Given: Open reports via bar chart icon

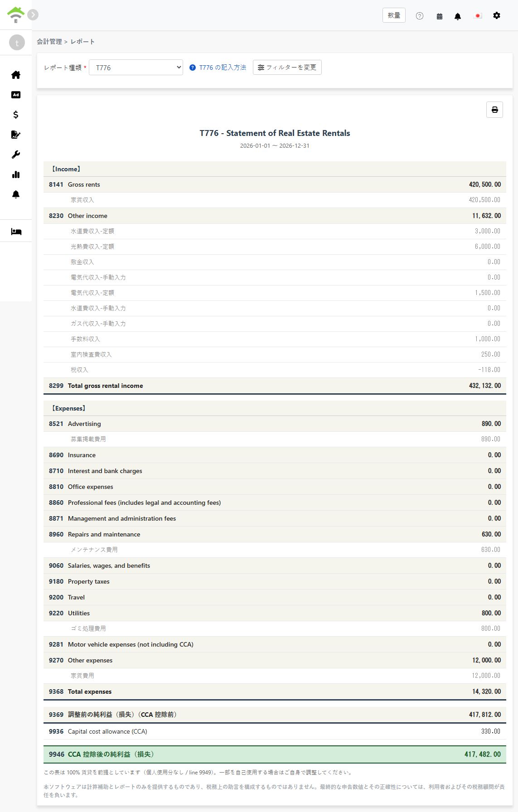Looking at the screenshot, I should click(16, 174).
